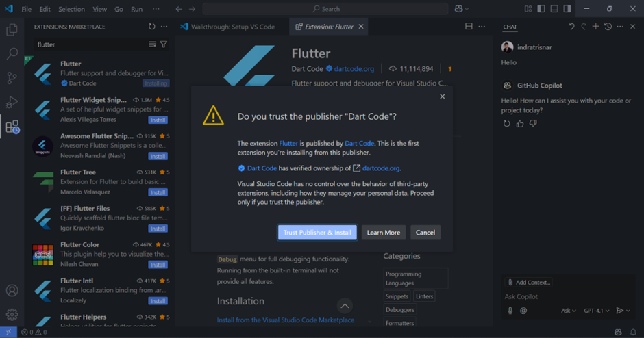This screenshot has width=644, height=338.
Task: Click Trust Publisher & Install button
Action: click(x=317, y=232)
